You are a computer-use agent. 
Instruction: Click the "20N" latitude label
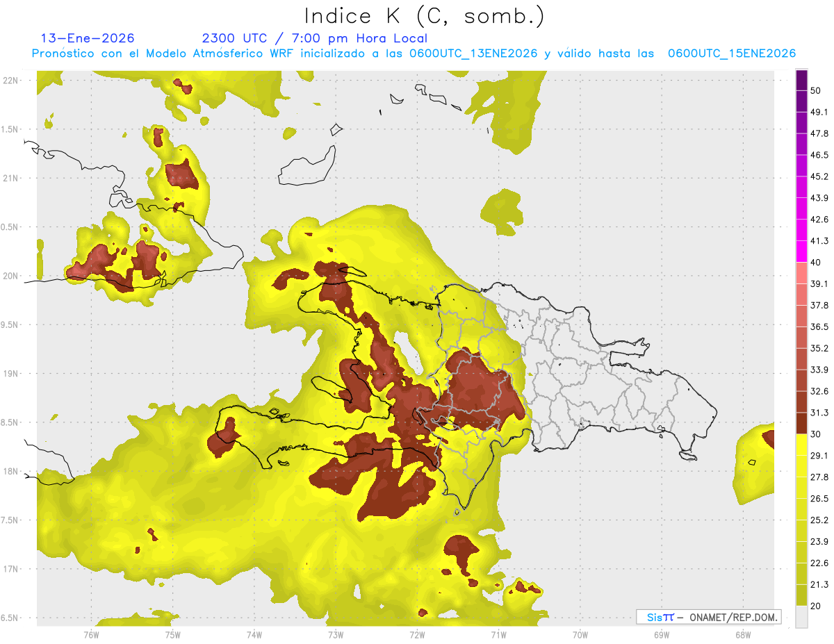click(10, 276)
